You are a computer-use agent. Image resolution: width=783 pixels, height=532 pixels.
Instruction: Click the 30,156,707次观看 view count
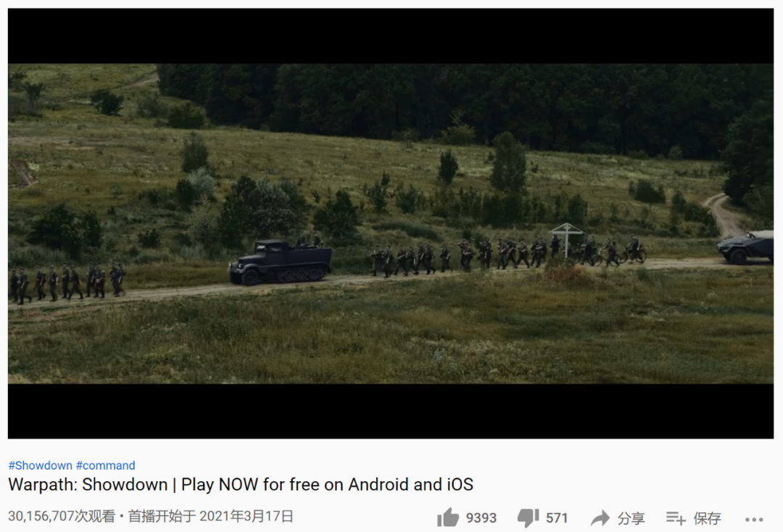point(62,516)
